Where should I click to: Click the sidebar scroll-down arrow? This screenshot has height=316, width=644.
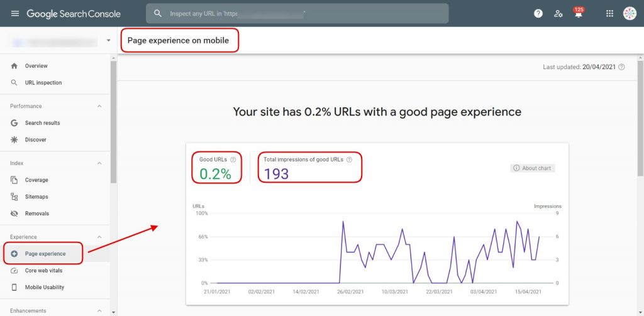coord(113,312)
